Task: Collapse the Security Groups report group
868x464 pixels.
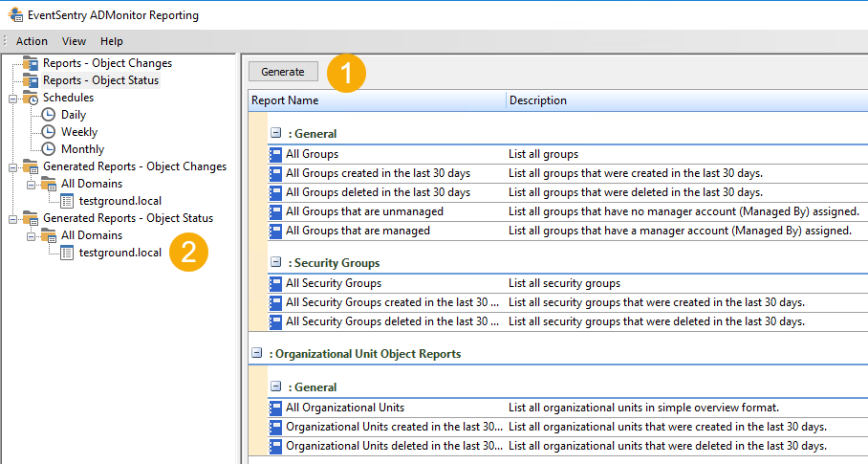Action: [275, 262]
